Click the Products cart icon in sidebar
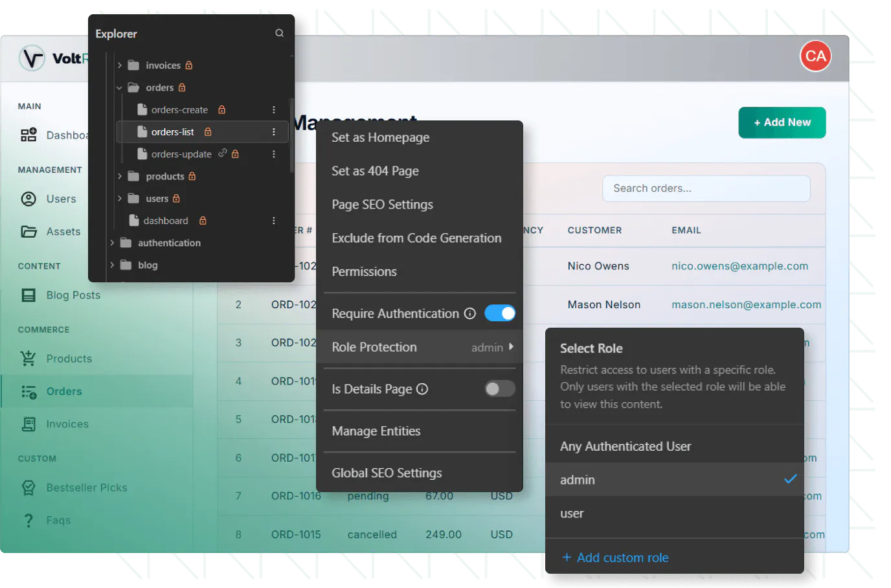Image resolution: width=891 pixels, height=588 pixels. click(28, 358)
